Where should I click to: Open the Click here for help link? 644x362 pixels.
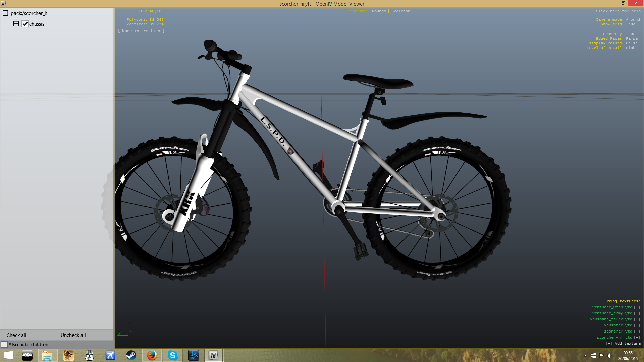[x=618, y=11]
